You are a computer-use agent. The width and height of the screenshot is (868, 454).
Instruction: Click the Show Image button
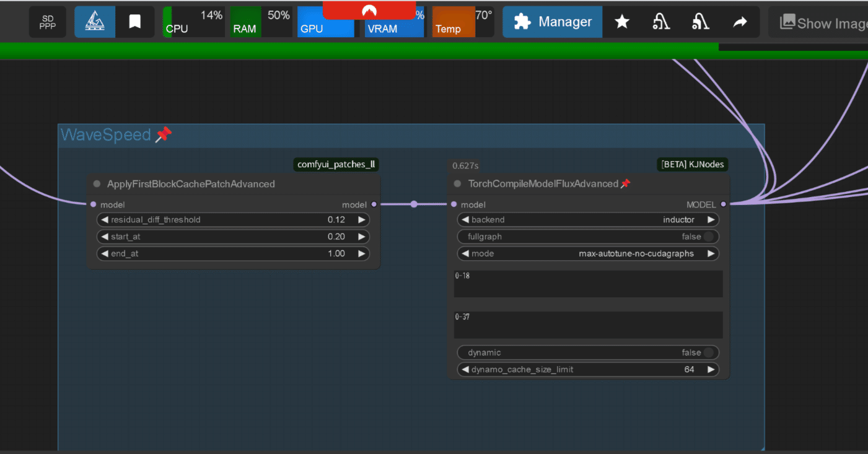pos(818,22)
